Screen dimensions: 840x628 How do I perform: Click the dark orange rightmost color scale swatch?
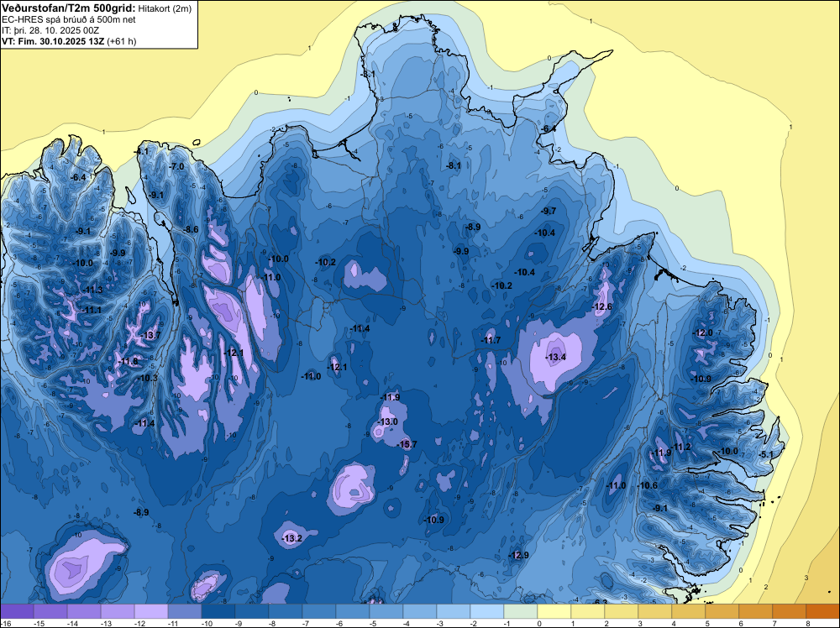822,611
